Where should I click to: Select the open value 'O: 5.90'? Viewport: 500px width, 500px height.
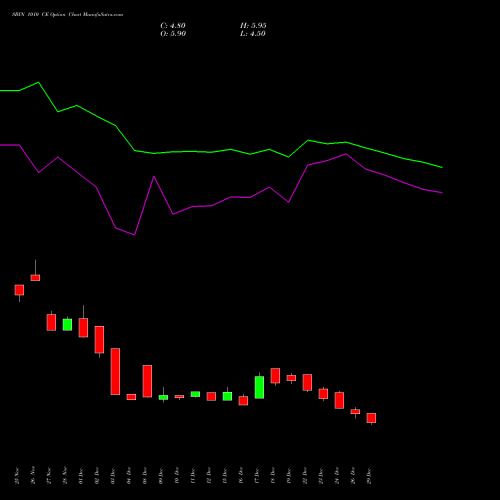click(173, 34)
